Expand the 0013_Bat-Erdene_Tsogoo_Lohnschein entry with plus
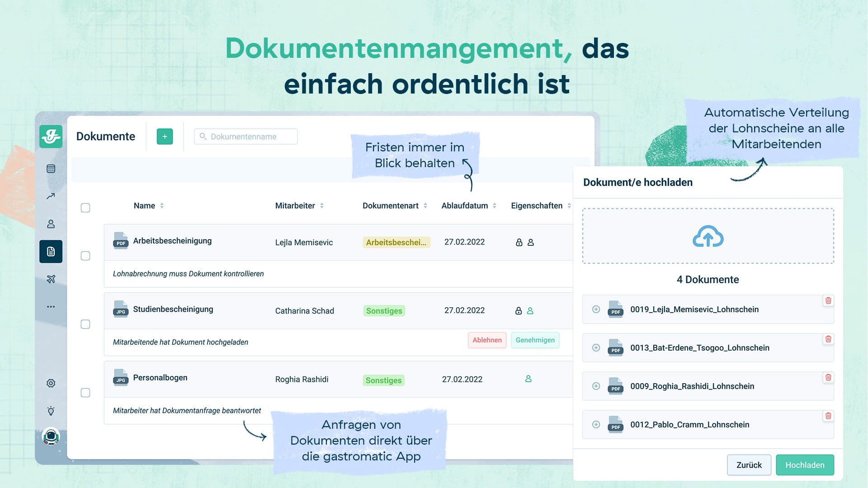This screenshot has width=868, height=488. coord(596,348)
